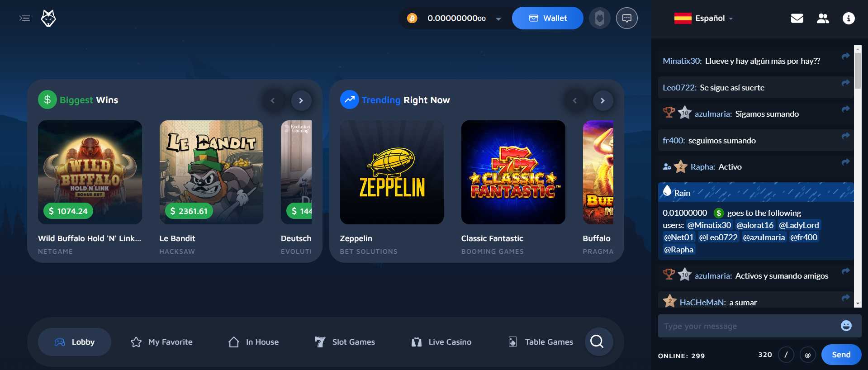Image resolution: width=868 pixels, height=370 pixels.
Task: Open the emoji picker smiley icon
Action: click(846, 326)
